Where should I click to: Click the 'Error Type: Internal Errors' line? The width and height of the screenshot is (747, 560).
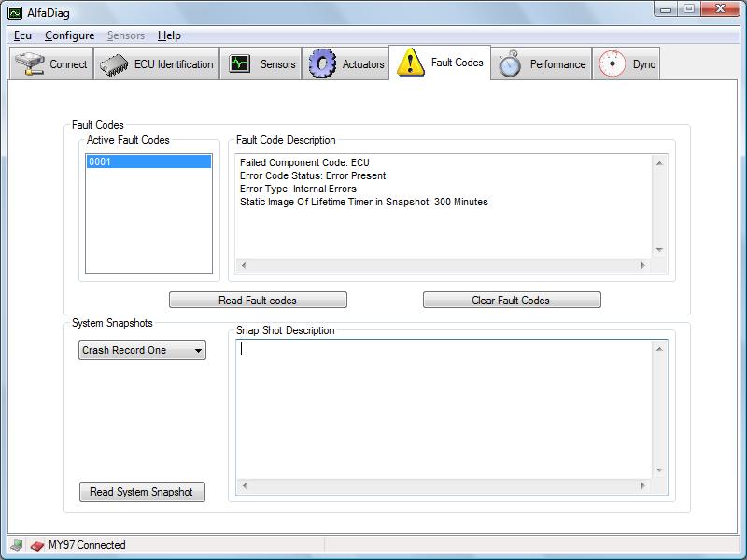pyautogui.click(x=298, y=189)
